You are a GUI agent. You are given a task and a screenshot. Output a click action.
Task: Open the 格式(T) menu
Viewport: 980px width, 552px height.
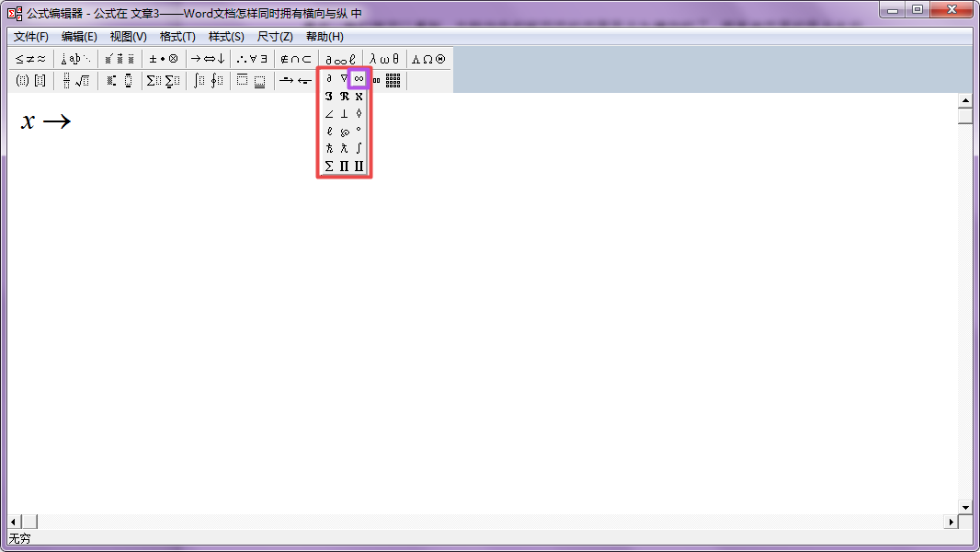pyautogui.click(x=177, y=37)
